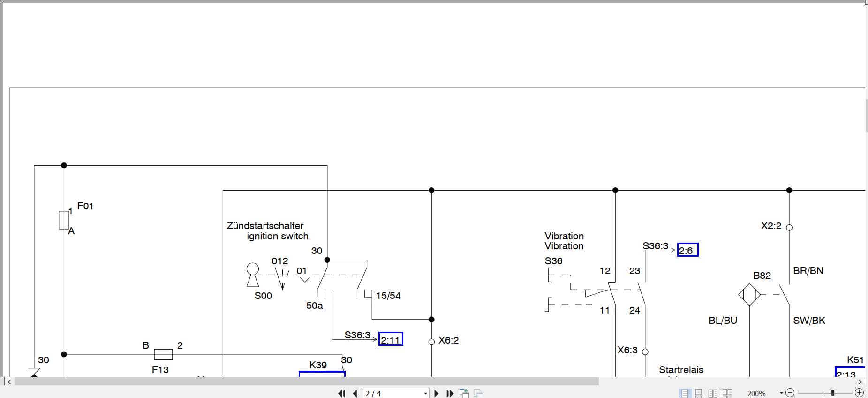Image resolution: width=868 pixels, height=398 pixels.
Task: Select two-page facing layout
Action: click(713, 393)
